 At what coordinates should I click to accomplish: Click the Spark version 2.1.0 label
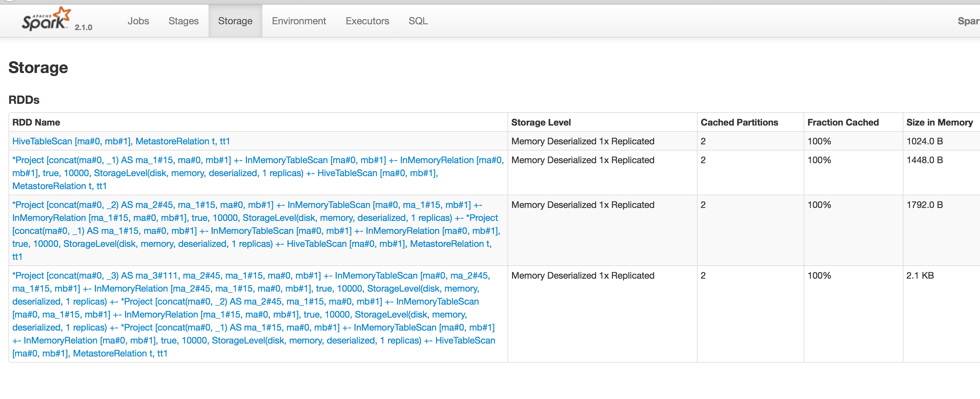tap(83, 28)
